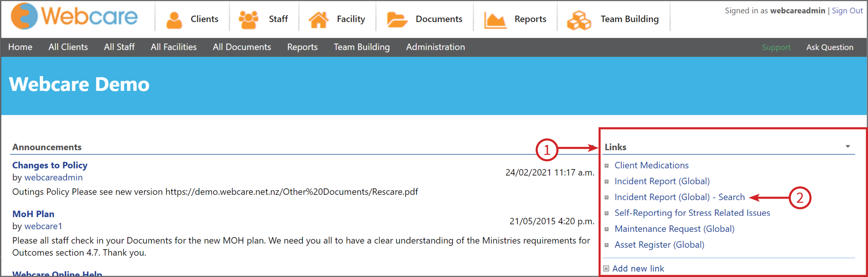Viewport: 868px width, 277px height.
Task: Click the Webcare logo icon
Action: [x=24, y=16]
